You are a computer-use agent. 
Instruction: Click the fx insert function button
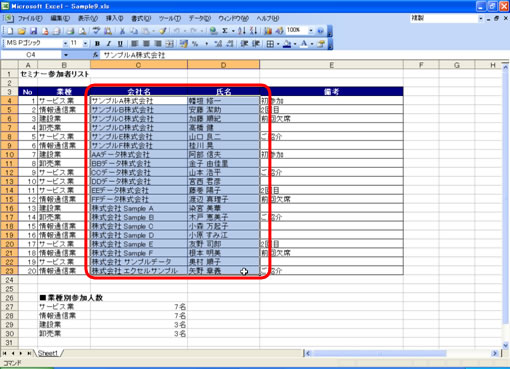tap(95, 55)
